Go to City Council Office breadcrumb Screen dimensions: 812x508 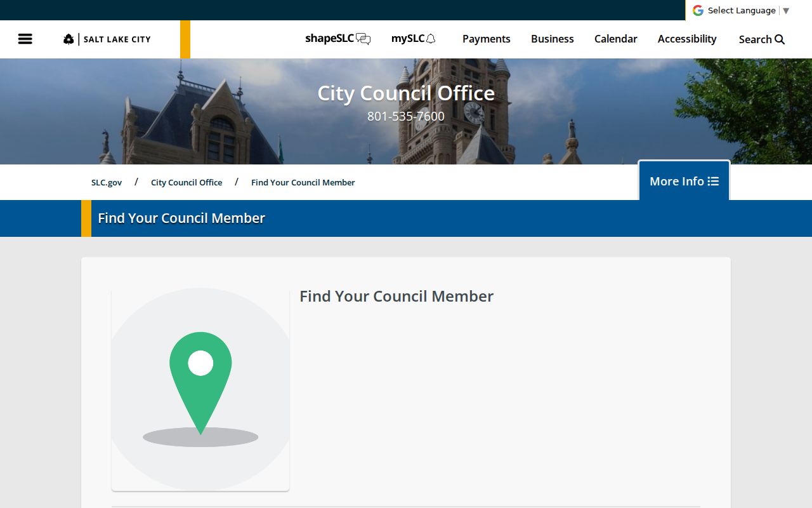(187, 182)
